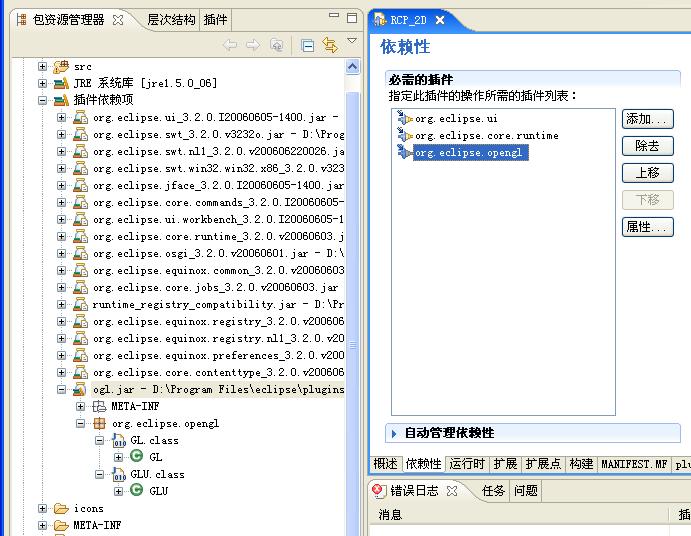Click the 添加... button

pyautogui.click(x=647, y=119)
